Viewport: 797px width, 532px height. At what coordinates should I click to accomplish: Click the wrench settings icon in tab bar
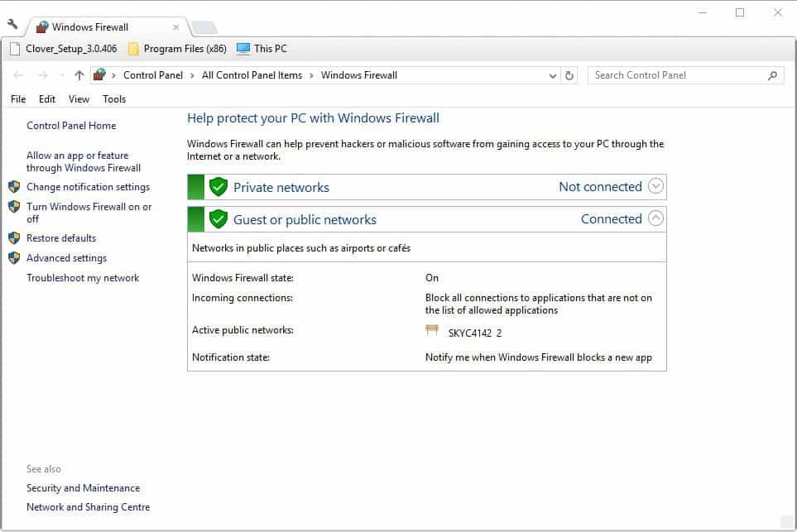(x=12, y=25)
